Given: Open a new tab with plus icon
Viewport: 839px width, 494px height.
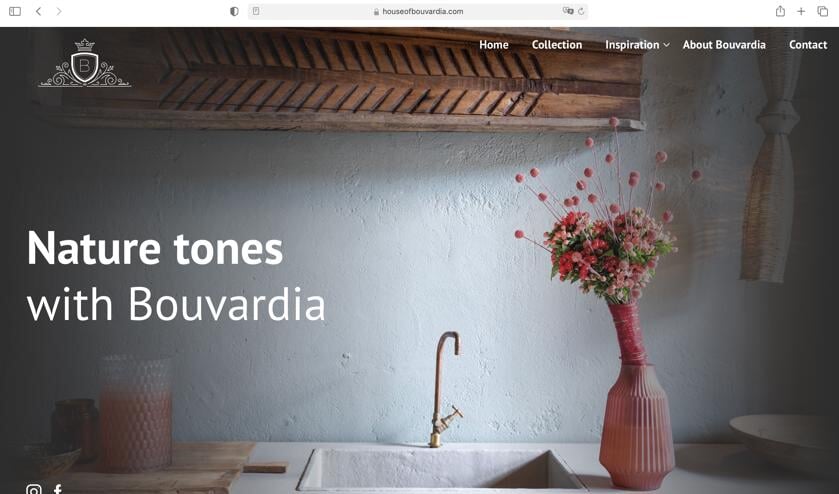Looking at the screenshot, I should click(801, 11).
